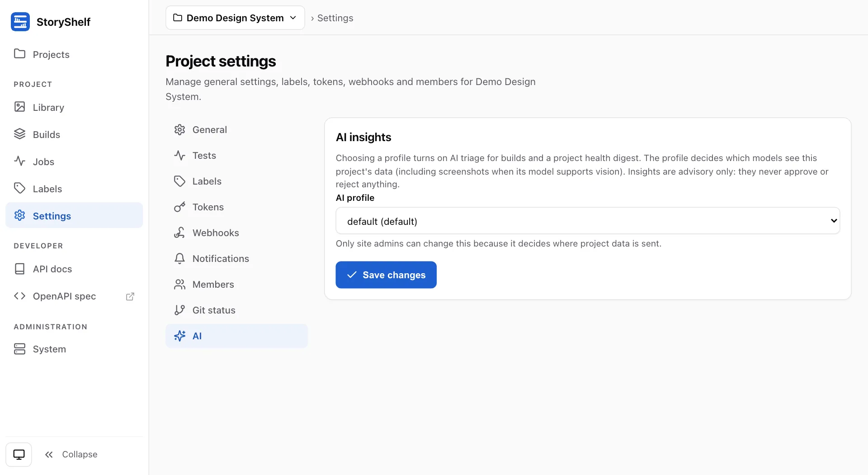Click the Collapse double-chevron icon

point(49,455)
